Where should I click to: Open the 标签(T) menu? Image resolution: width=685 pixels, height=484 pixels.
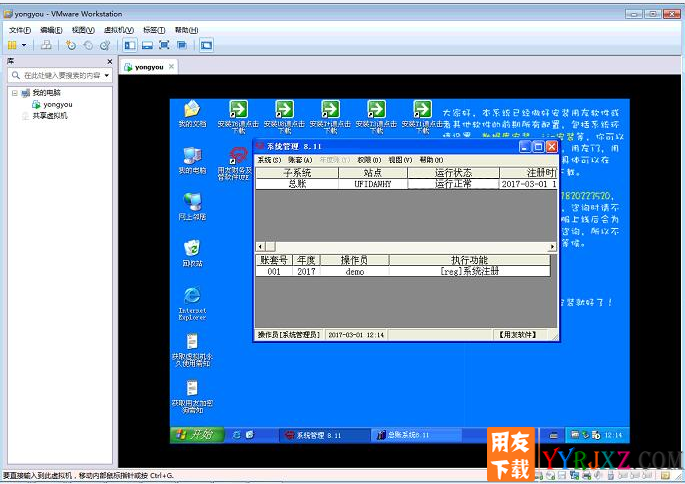[154, 30]
